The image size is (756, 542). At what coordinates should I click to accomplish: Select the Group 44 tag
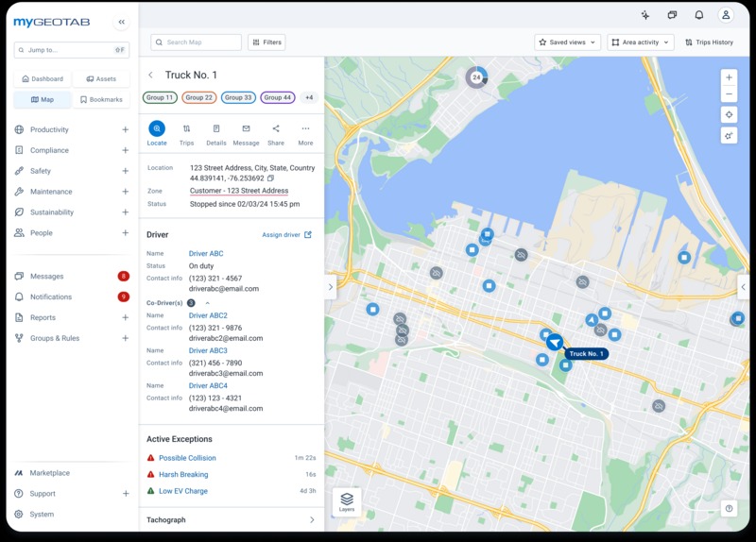coord(278,98)
